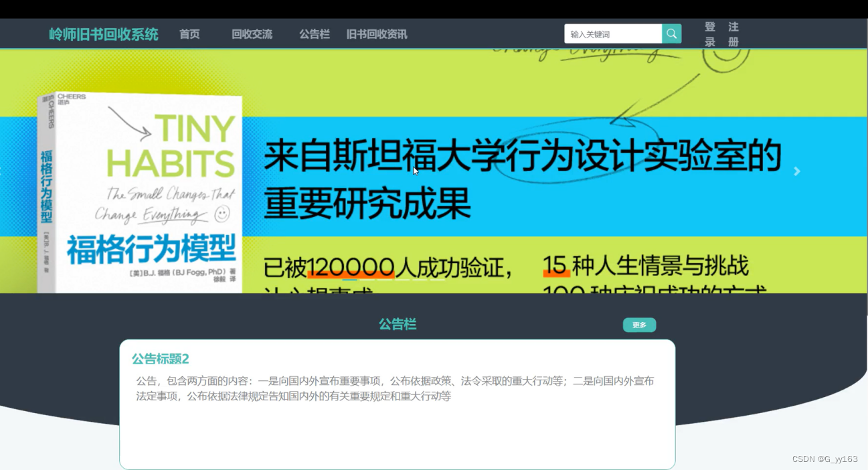Click the 更多 button beside 公告栏

click(639, 325)
